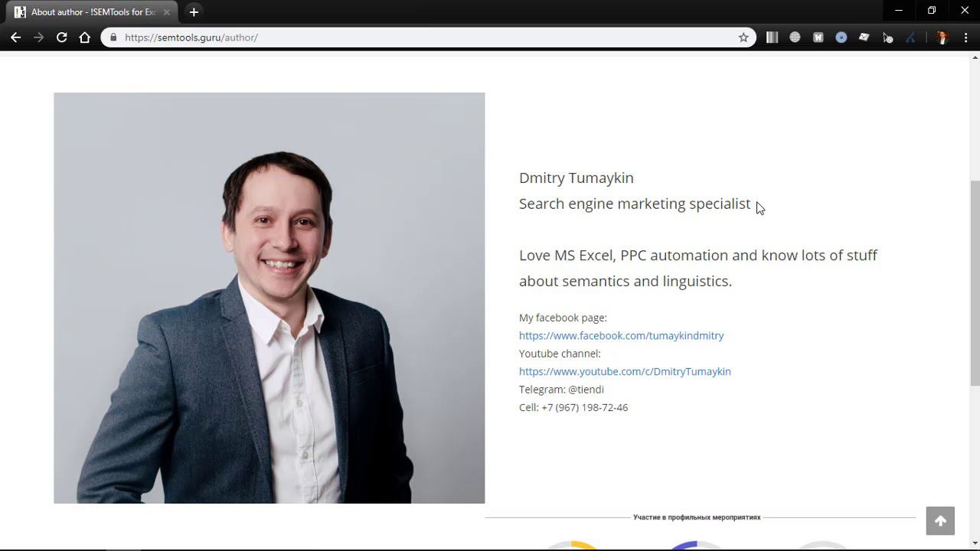Click the address bar URL field

pyautogui.click(x=429, y=37)
